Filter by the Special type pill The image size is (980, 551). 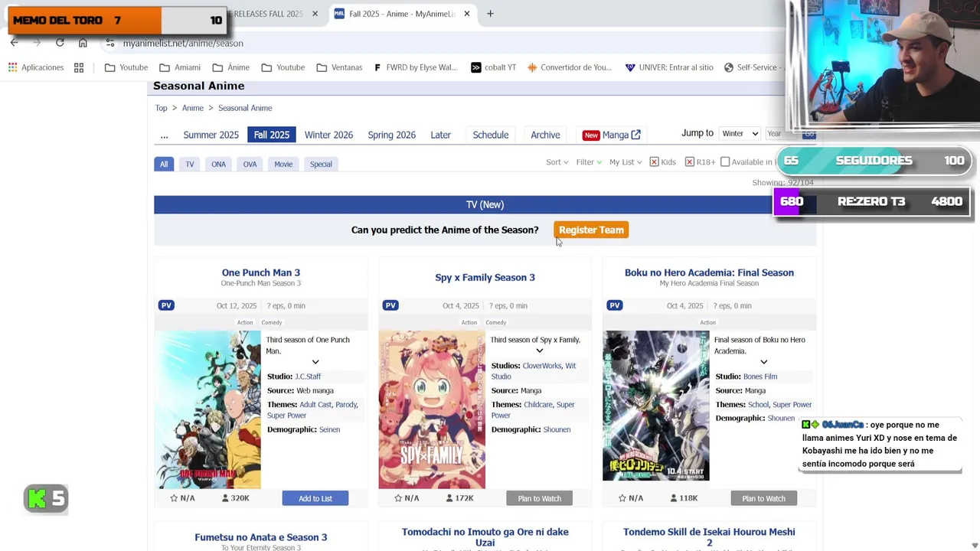321,164
